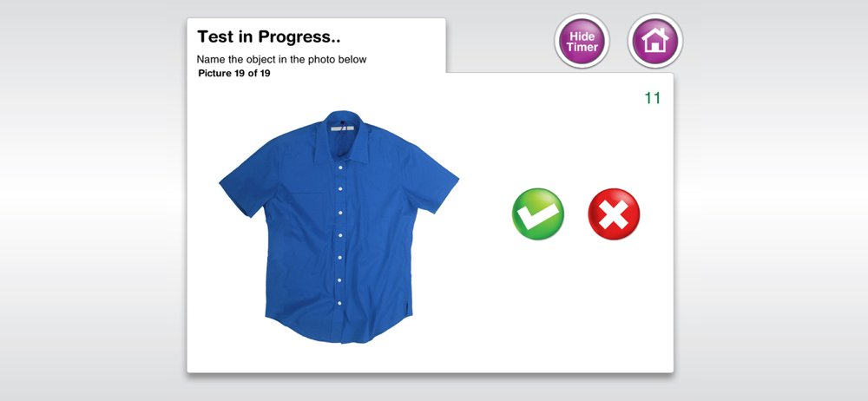Click the lowest white button on the shirt placket
Image resolution: width=868 pixels, height=401 pixels.
pos(340,303)
